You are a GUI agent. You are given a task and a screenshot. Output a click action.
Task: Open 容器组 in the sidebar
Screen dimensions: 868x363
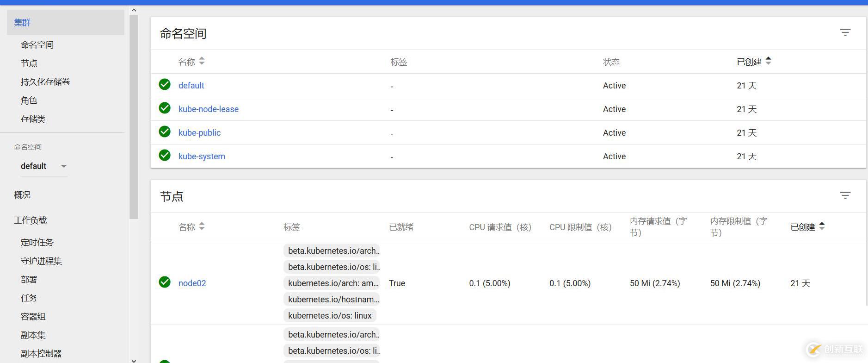point(33,317)
